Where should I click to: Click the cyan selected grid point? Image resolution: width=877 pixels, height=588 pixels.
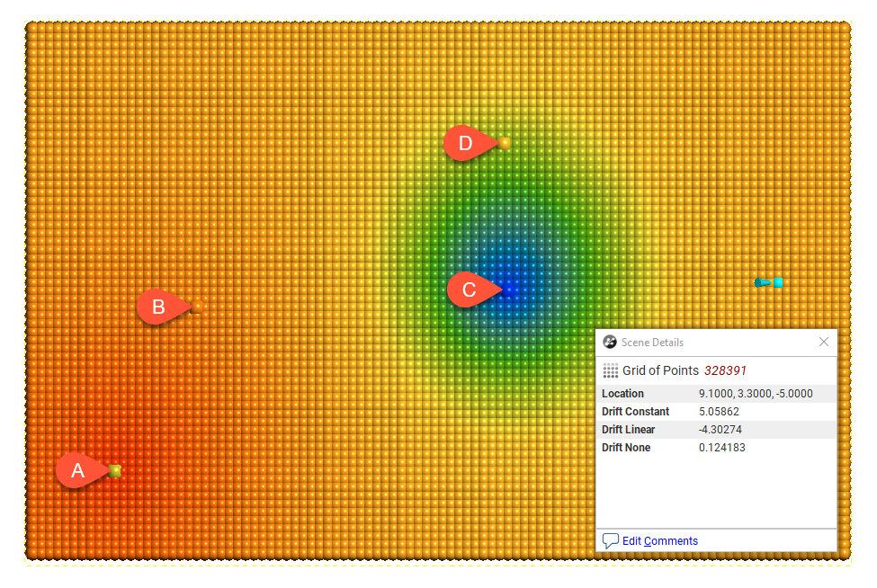[x=777, y=283]
